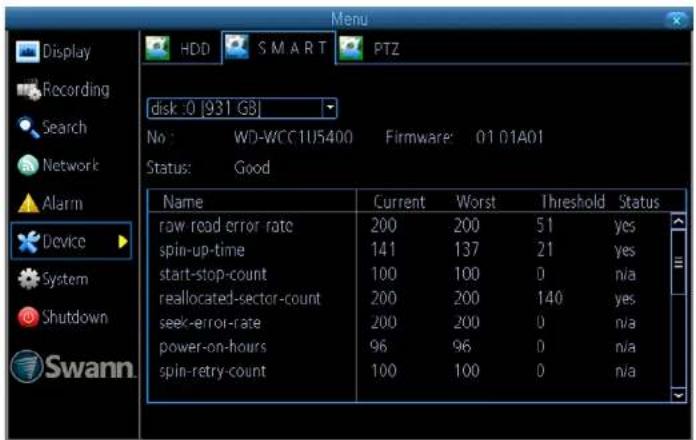Click the Worst column header
This screenshot has width=696, height=440.
pyautogui.click(x=476, y=202)
